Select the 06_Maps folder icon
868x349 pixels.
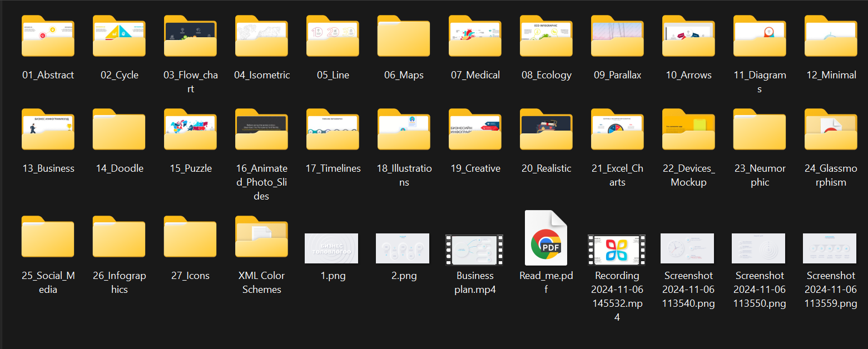pyautogui.click(x=404, y=37)
